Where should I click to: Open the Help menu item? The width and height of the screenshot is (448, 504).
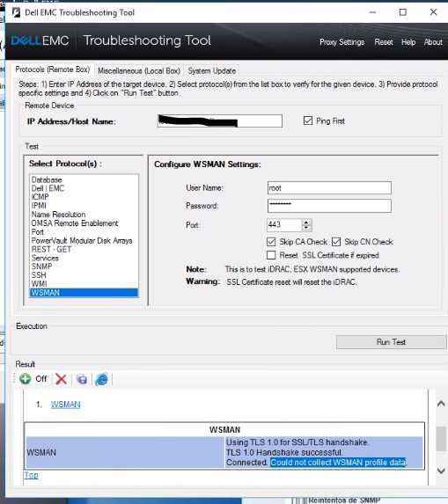(408, 42)
